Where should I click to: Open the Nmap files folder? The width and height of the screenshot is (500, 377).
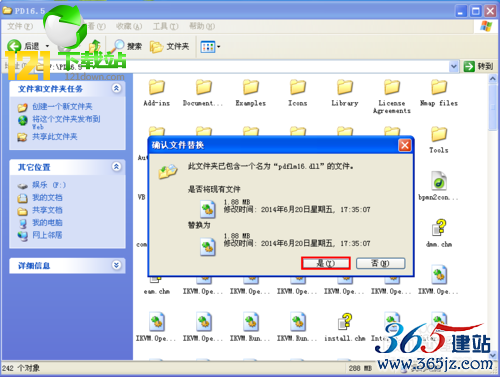click(439, 93)
